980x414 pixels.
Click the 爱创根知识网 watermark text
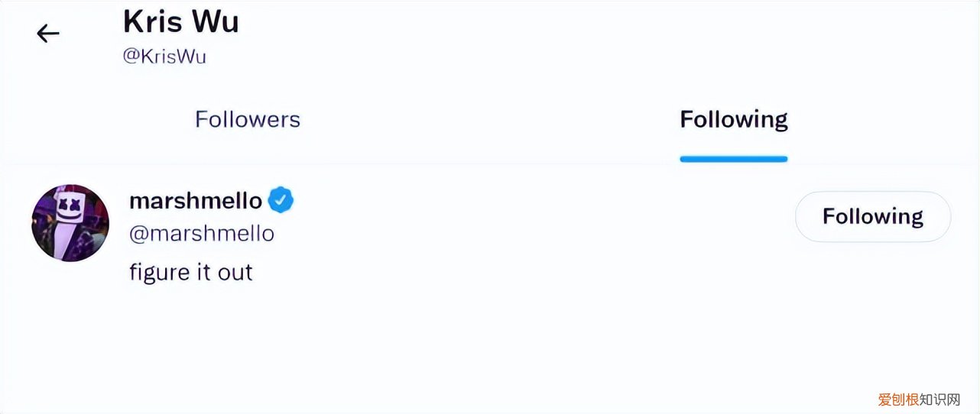(x=918, y=399)
